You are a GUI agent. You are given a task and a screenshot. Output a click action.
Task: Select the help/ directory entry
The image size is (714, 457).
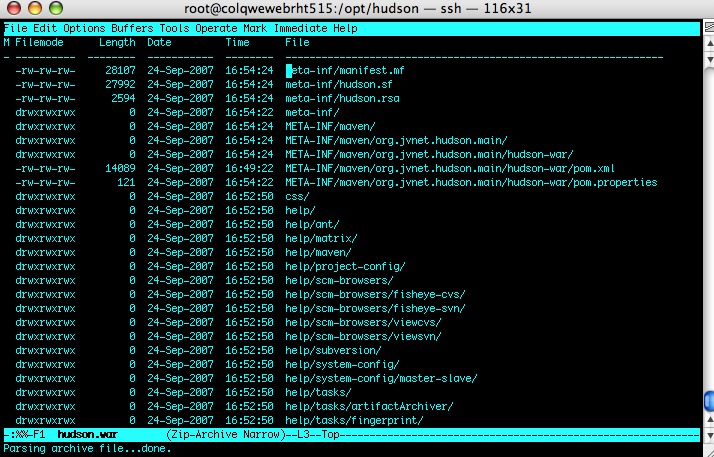pos(300,211)
